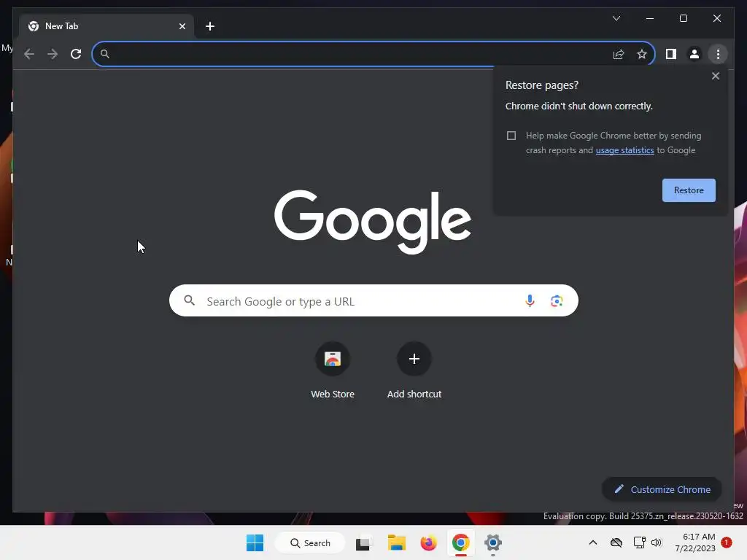Open the notification badge

[727, 542]
